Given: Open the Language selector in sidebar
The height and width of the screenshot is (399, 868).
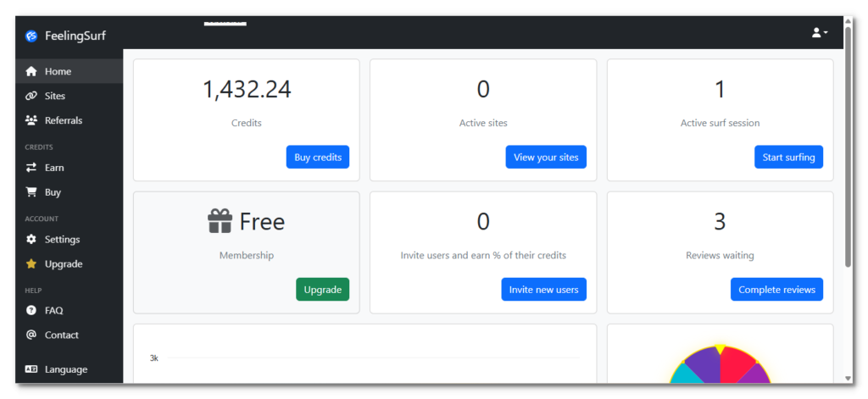Looking at the screenshot, I should point(56,369).
